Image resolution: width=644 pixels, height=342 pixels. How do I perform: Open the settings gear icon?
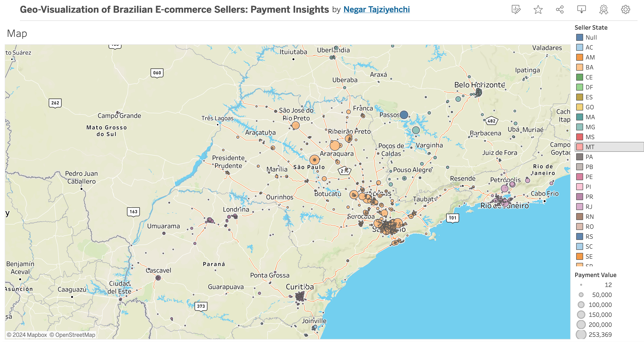625,9
